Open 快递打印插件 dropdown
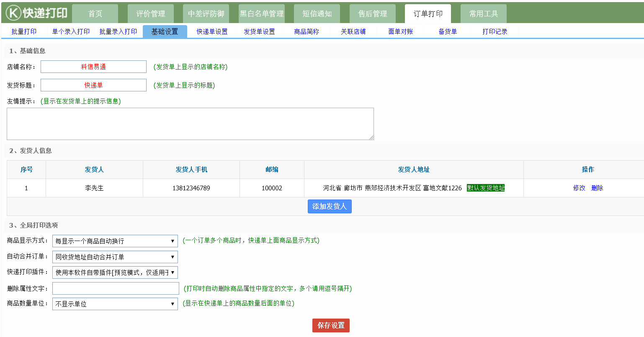 click(115, 272)
